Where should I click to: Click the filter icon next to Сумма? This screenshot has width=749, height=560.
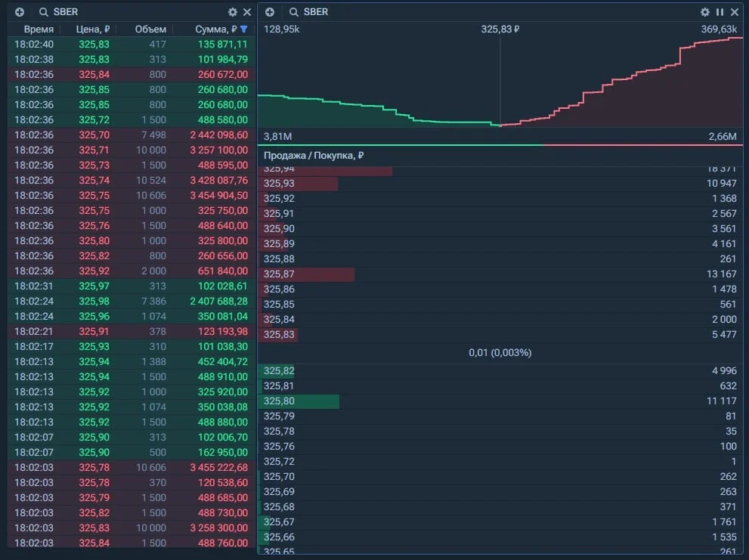pos(244,29)
